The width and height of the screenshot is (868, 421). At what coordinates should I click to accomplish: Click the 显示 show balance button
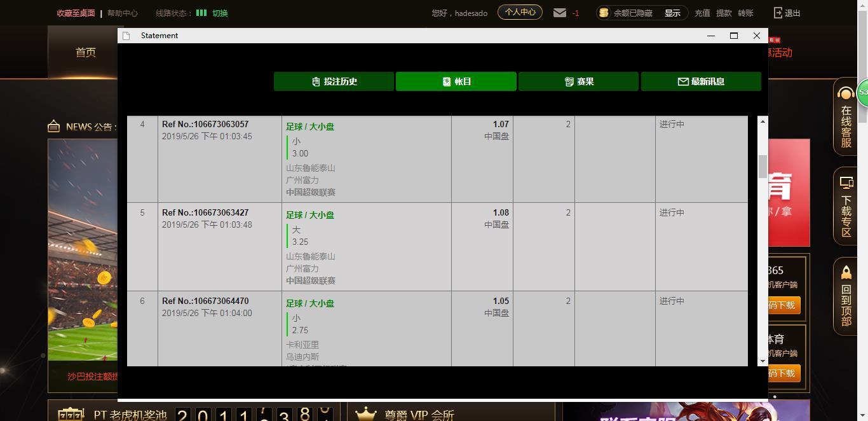(672, 13)
